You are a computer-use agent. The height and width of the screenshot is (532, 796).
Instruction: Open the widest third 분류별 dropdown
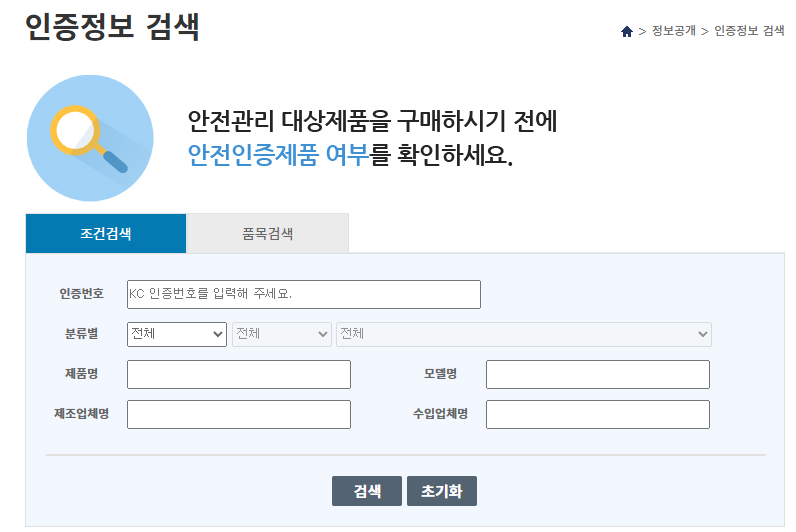coord(523,334)
